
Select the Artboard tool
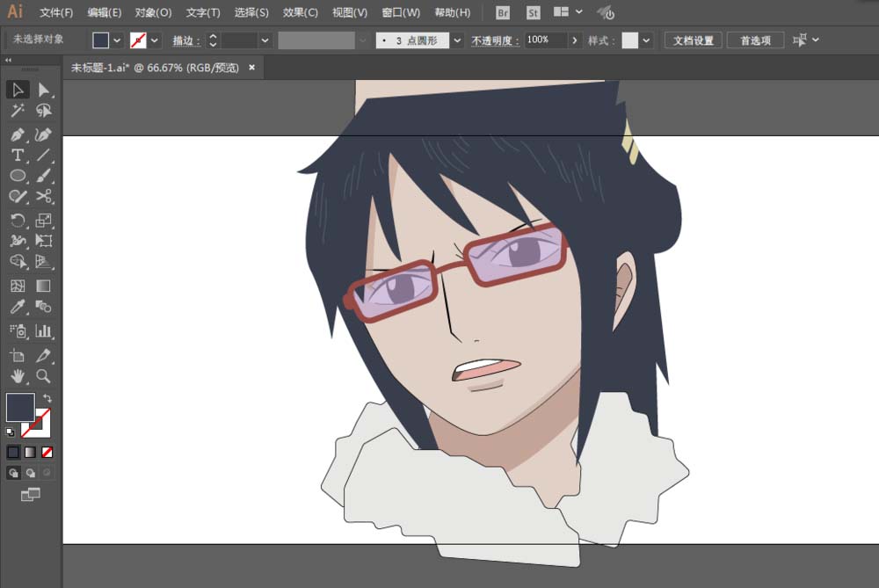coord(18,355)
